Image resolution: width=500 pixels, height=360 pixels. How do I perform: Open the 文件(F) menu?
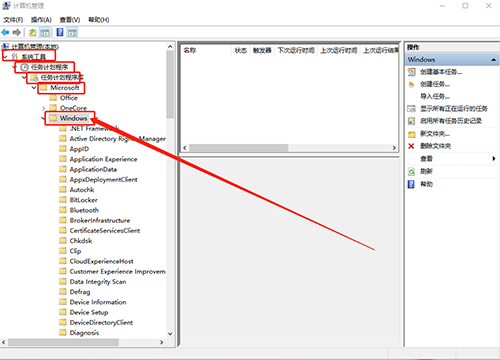(x=13, y=20)
